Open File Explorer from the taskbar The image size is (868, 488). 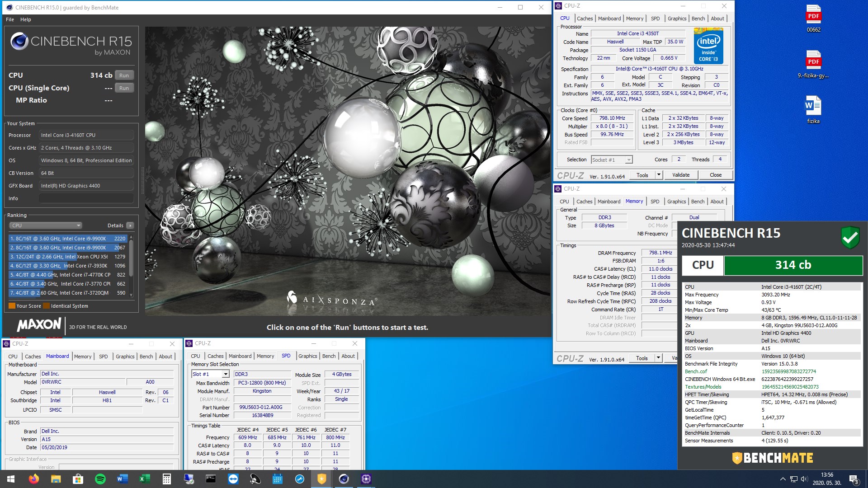tap(56, 479)
